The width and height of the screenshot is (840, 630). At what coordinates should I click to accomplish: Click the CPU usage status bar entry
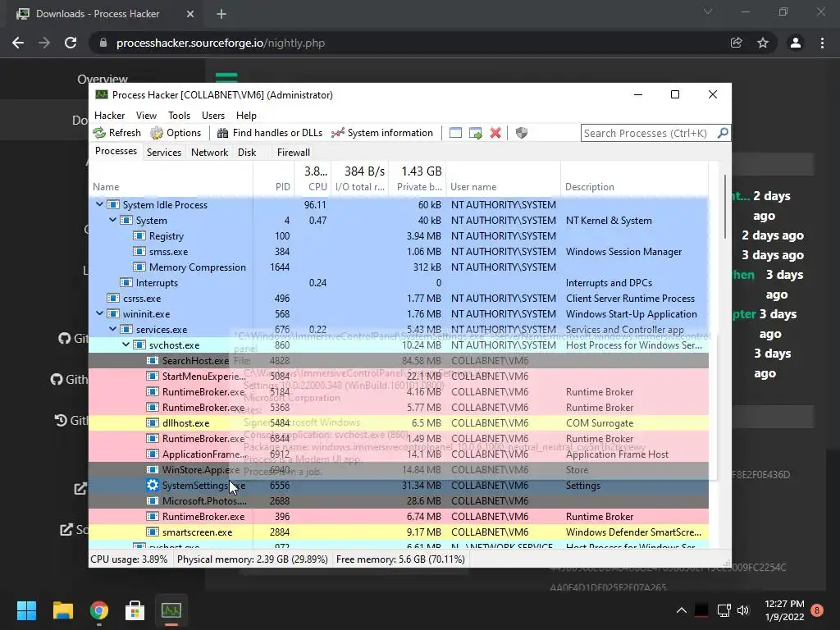click(x=129, y=559)
